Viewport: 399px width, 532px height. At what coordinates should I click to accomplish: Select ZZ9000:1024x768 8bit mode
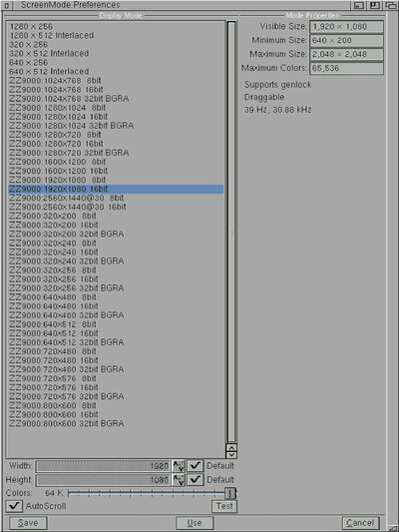click(x=116, y=81)
